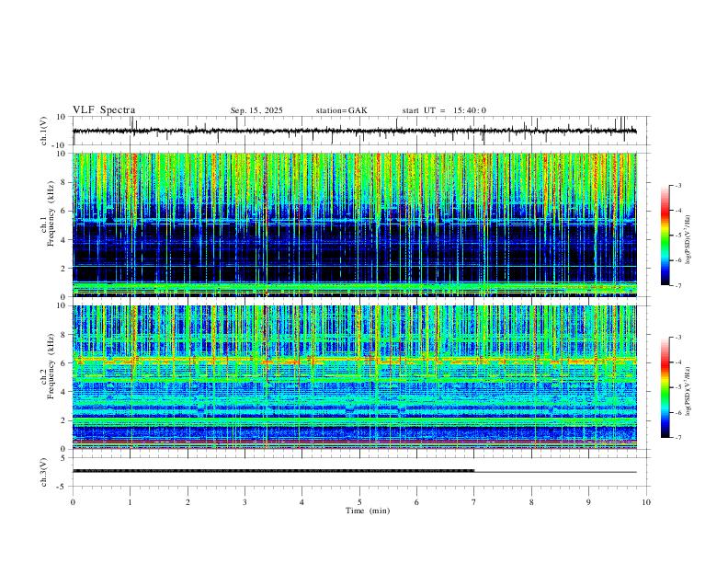Click the "-6" tick on ch.1 color bar
The image size is (728, 563).
tap(678, 260)
